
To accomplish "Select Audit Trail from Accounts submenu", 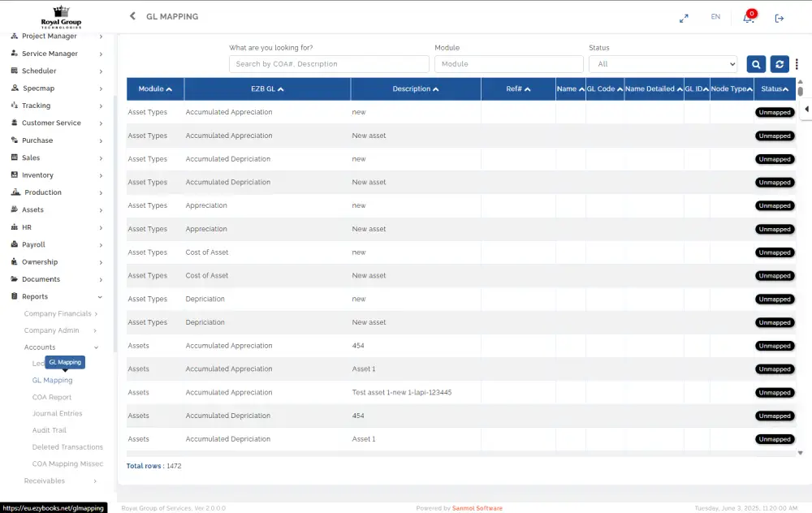I will pos(50,430).
